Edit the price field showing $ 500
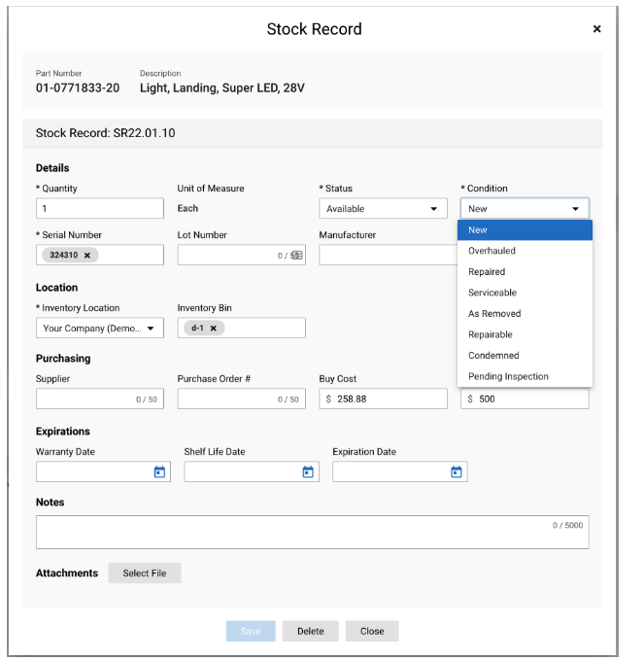The height and width of the screenshot is (660, 644). pyautogui.click(x=525, y=399)
